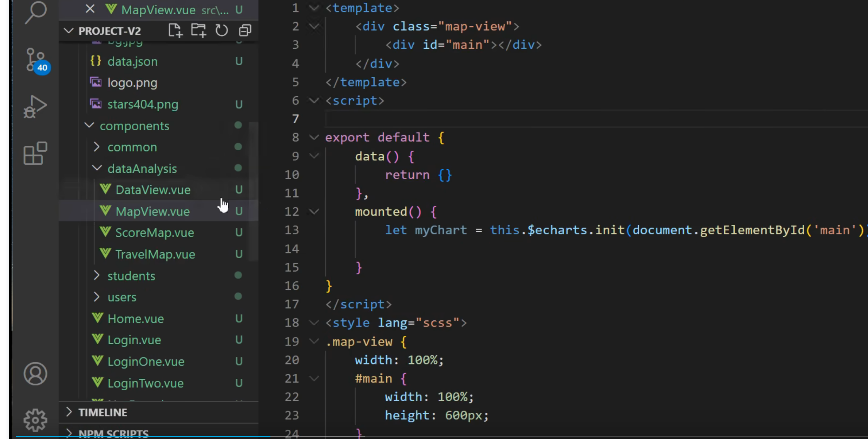
Task: Open the Extensions view
Action: [x=36, y=153]
